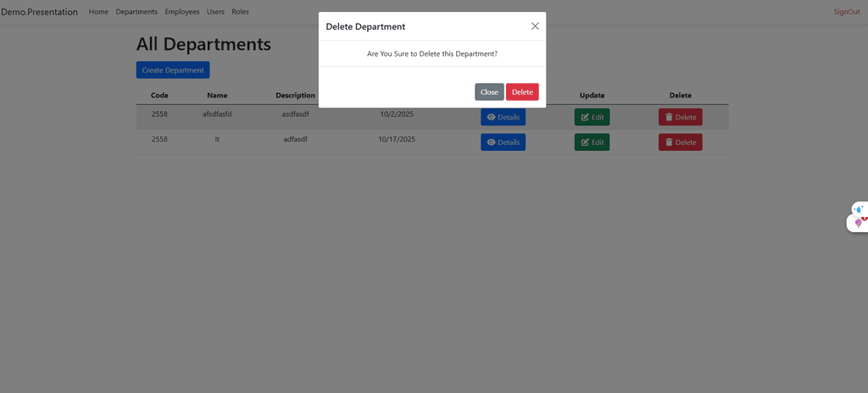
Task: Open the Departments nav link
Action: [x=136, y=12]
